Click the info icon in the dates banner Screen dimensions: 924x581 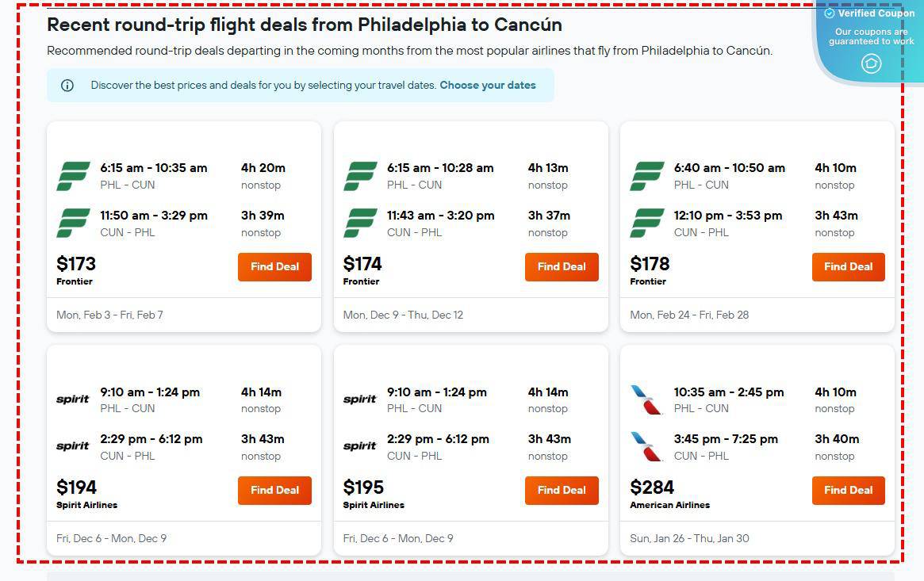click(67, 86)
